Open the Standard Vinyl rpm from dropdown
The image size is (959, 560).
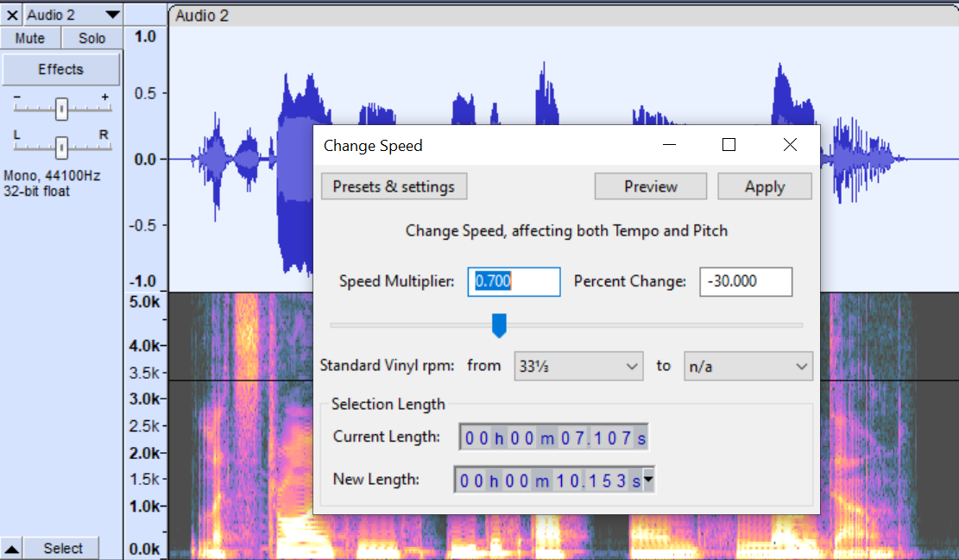(578, 365)
